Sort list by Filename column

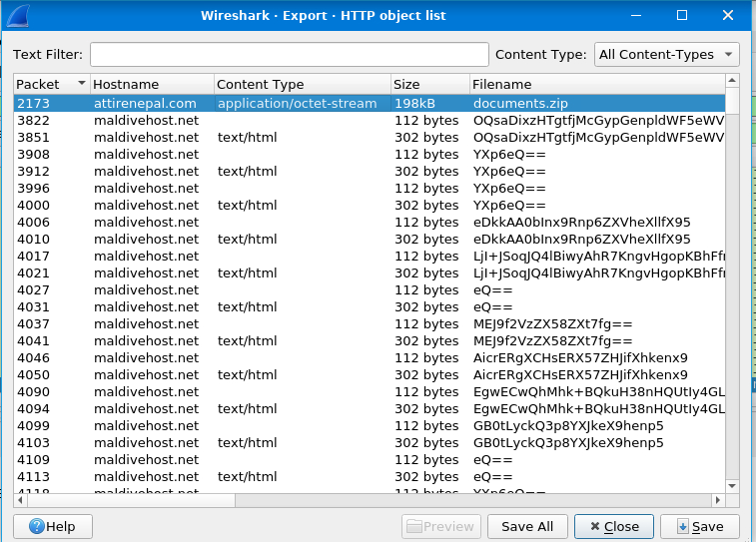[x=597, y=84]
